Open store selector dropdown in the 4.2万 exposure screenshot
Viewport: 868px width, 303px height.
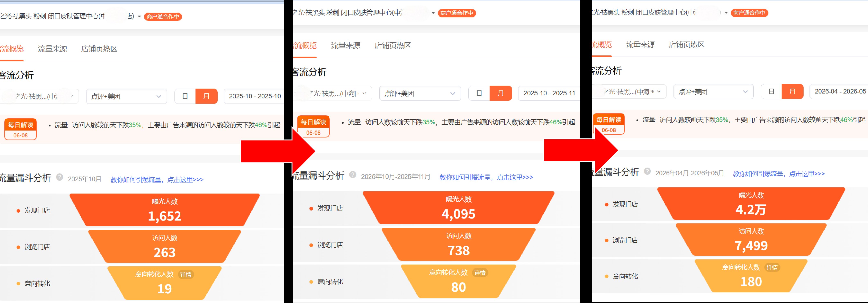point(629,91)
